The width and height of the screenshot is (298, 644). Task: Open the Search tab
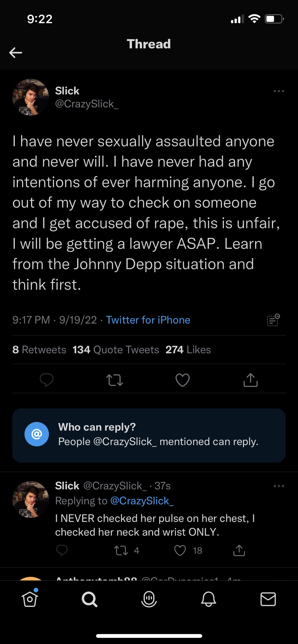89,599
